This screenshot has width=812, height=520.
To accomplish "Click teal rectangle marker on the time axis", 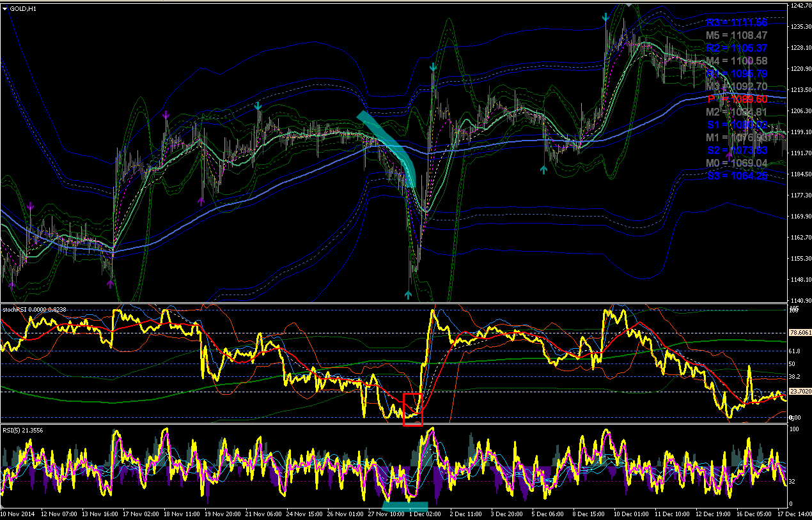I will pyautogui.click(x=405, y=506).
